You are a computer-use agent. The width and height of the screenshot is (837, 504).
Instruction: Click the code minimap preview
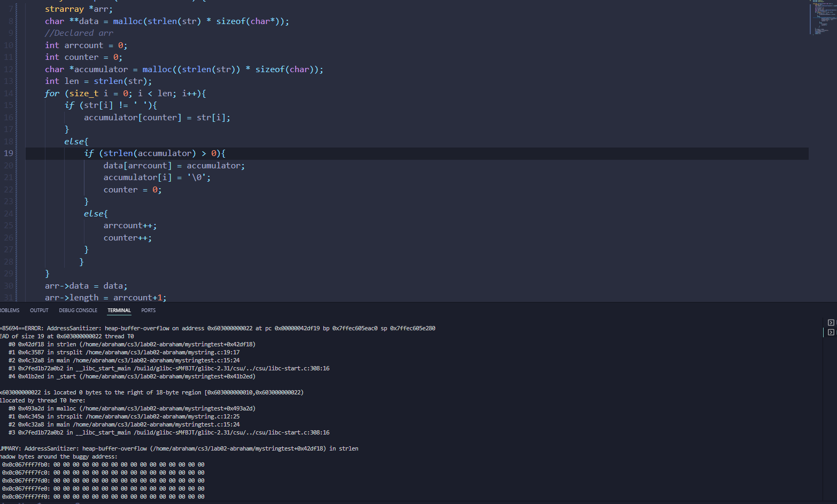pos(820,17)
